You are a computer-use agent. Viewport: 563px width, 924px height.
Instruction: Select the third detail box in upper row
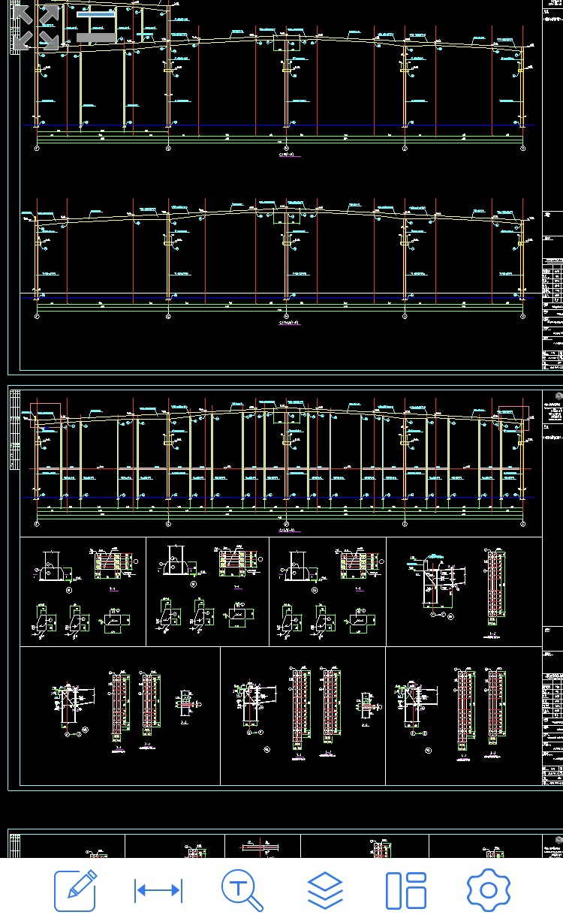click(x=327, y=591)
